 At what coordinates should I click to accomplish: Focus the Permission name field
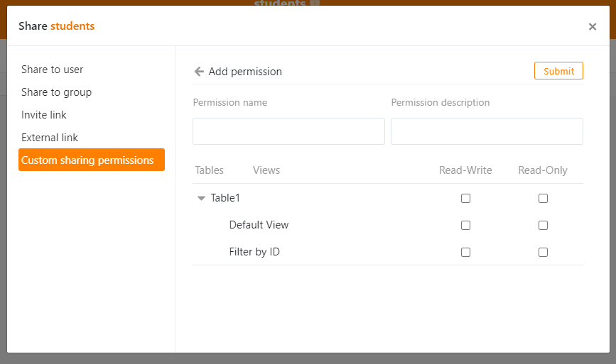[x=288, y=131]
